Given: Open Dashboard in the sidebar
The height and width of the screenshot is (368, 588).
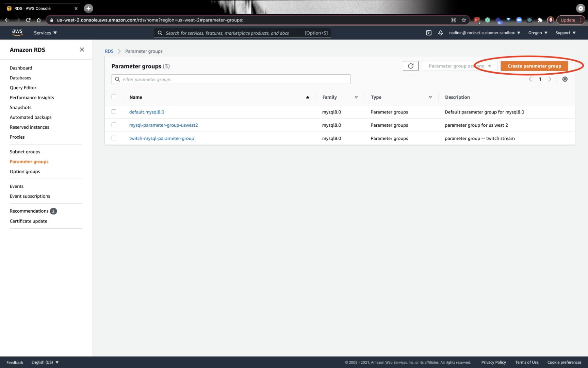Looking at the screenshot, I should point(21,68).
